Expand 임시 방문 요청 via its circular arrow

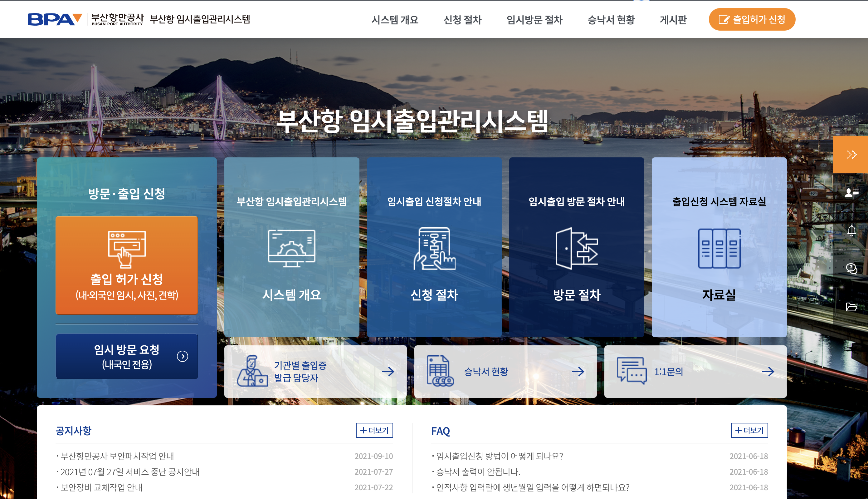coord(183,356)
